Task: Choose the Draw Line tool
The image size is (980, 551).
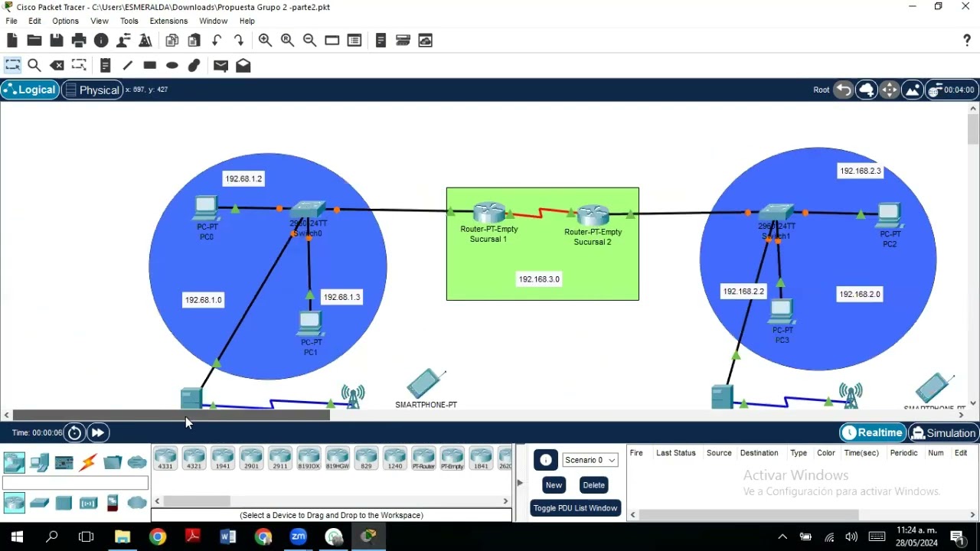Action: (x=128, y=66)
